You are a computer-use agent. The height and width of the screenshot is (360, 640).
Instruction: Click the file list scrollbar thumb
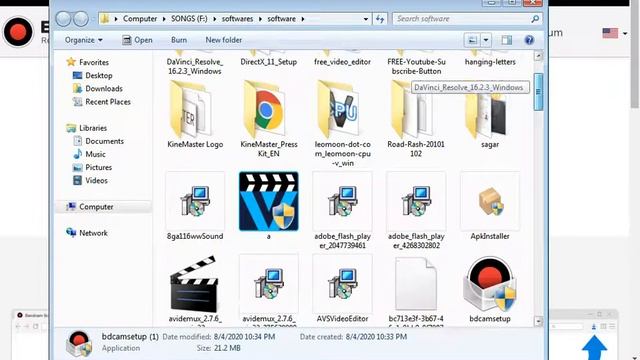coord(538,92)
